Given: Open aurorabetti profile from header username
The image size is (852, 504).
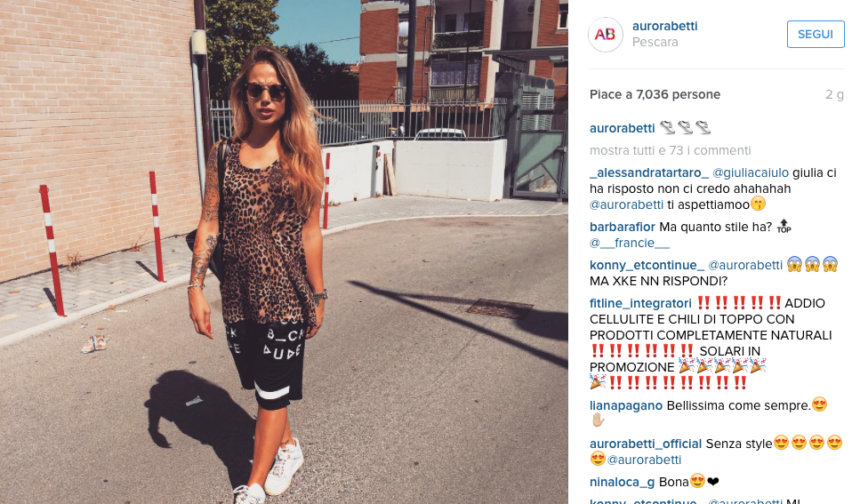Looking at the screenshot, I should pyautogui.click(x=664, y=26).
